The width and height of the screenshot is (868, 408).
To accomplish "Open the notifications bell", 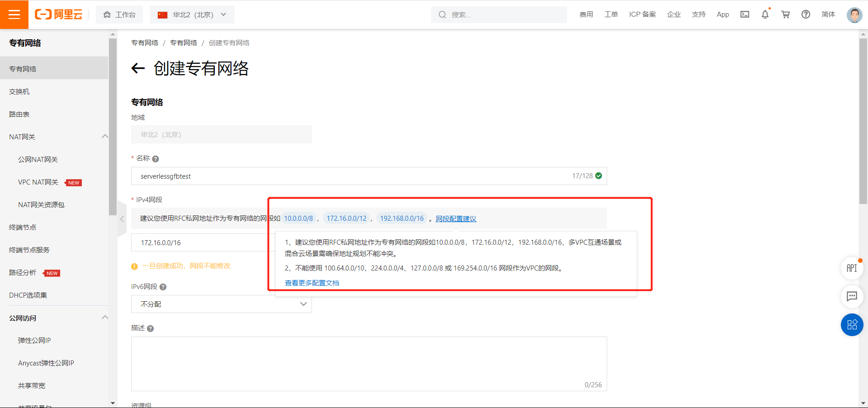I will click(764, 14).
